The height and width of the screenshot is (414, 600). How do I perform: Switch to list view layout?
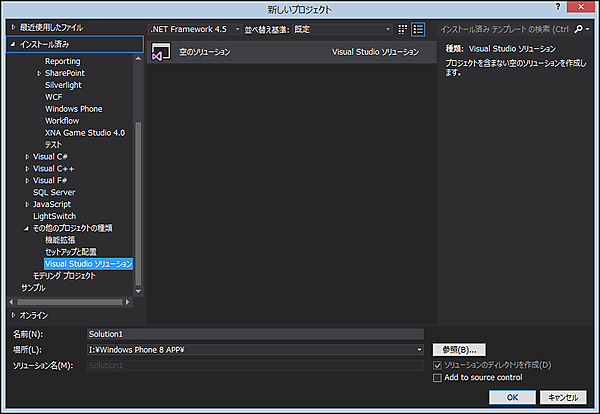[418, 30]
